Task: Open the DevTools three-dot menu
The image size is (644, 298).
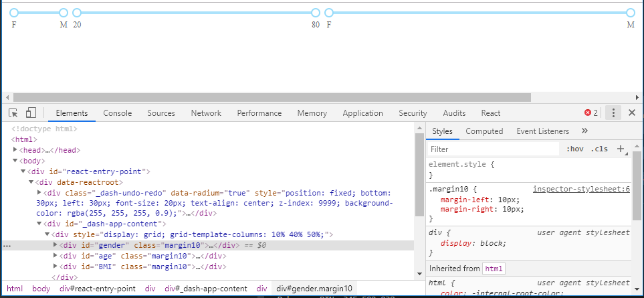Action: pyautogui.click(x=613, y=113)
